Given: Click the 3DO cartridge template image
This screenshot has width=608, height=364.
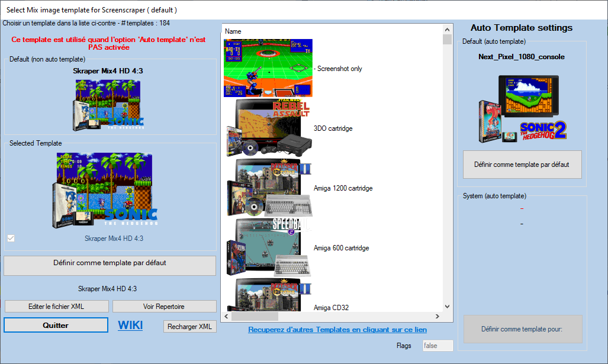Looking at the screenshot, I should click(268, 128).
